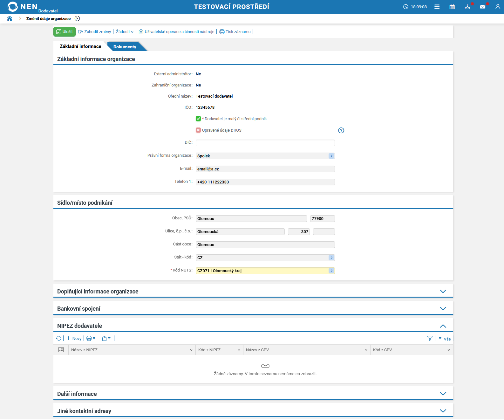This screenshot has height=420, width=504.
Task: Toggle 'Dodavatel je malý či střední podnik' checkbox
Action: pyautogui.click(x=198, y=119)
